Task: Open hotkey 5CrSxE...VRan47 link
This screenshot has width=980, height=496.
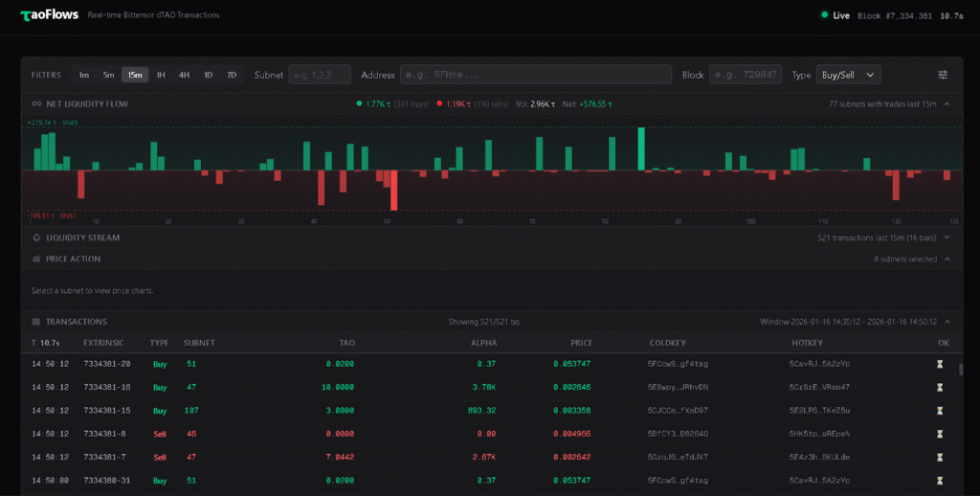Action: [819, 387]
